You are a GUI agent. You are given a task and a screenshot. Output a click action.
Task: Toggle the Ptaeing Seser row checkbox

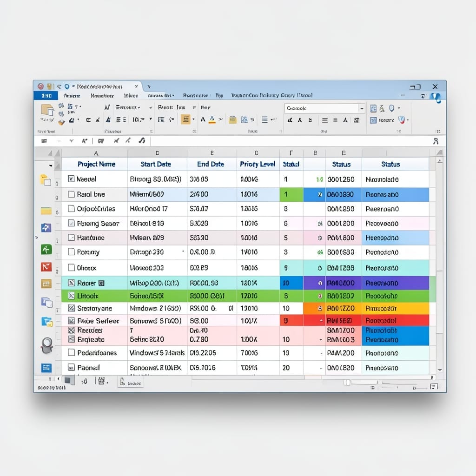click(x=71, y=224)
